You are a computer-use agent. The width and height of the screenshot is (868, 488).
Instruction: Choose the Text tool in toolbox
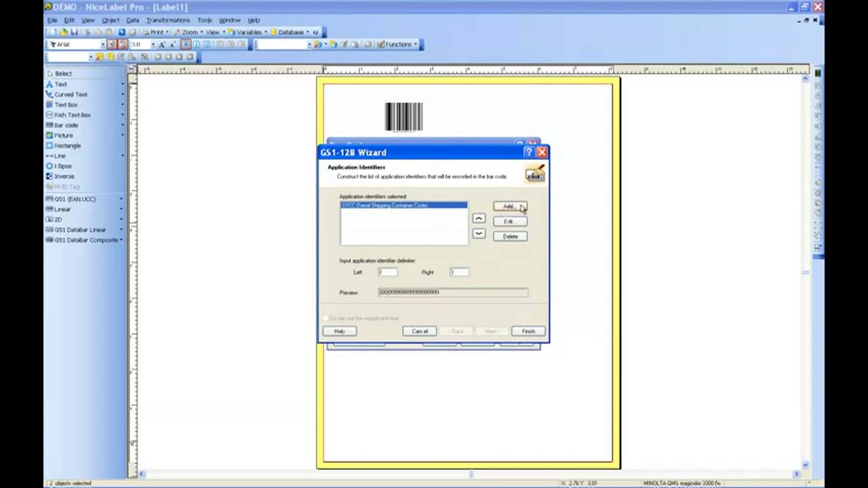[x=56, y=84]
